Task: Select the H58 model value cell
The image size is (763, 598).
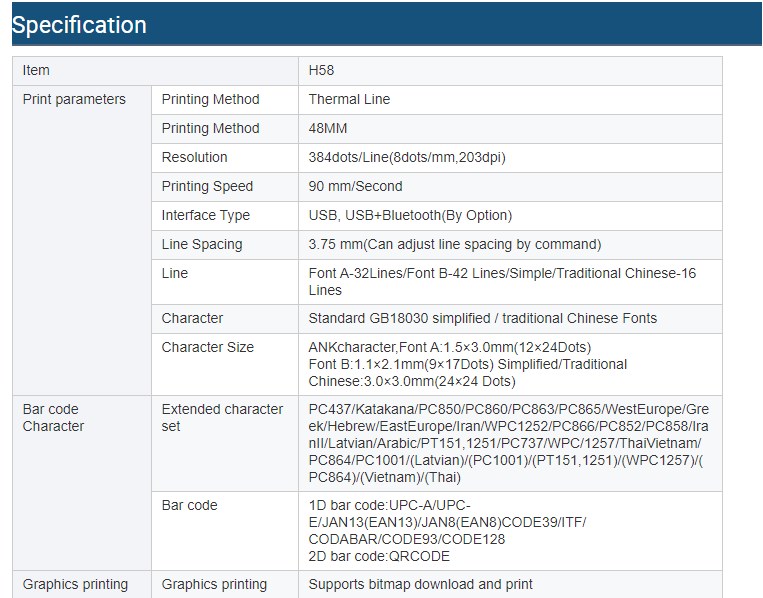Action: click(324, 70)
